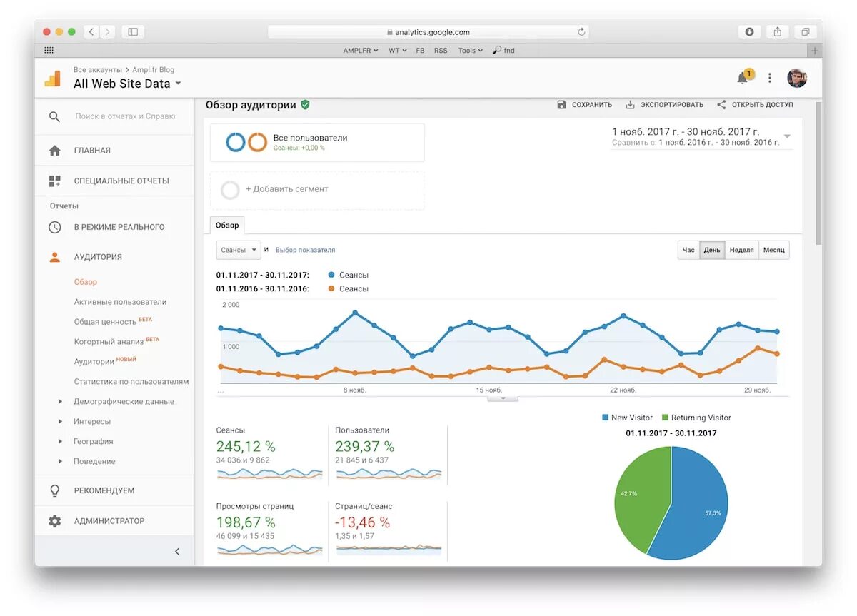Click the Google Analytics logo icon

[53, 79]
